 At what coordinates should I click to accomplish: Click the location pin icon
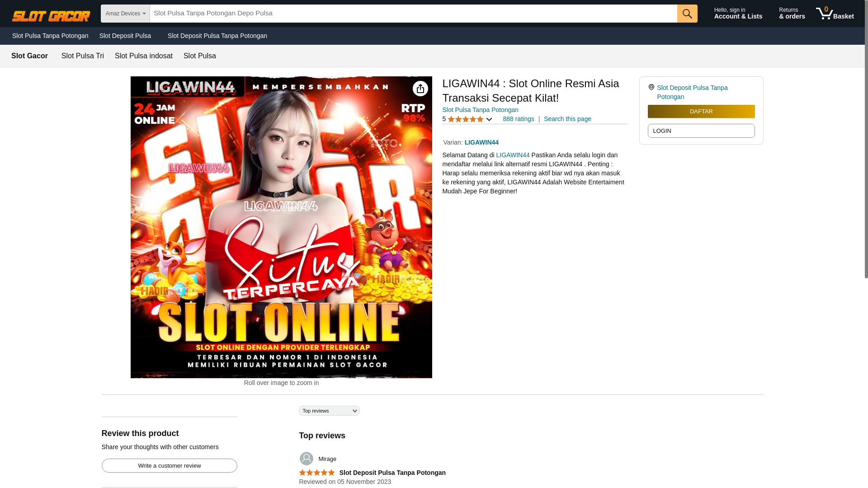click(x=651, y=87)
